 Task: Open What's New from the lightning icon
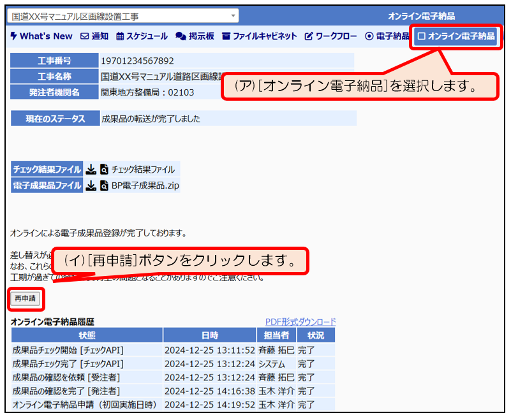[x=41, y=36]
